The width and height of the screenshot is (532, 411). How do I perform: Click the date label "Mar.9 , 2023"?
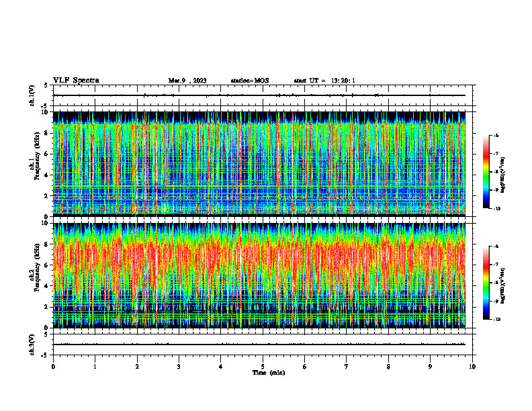[187, 81]
